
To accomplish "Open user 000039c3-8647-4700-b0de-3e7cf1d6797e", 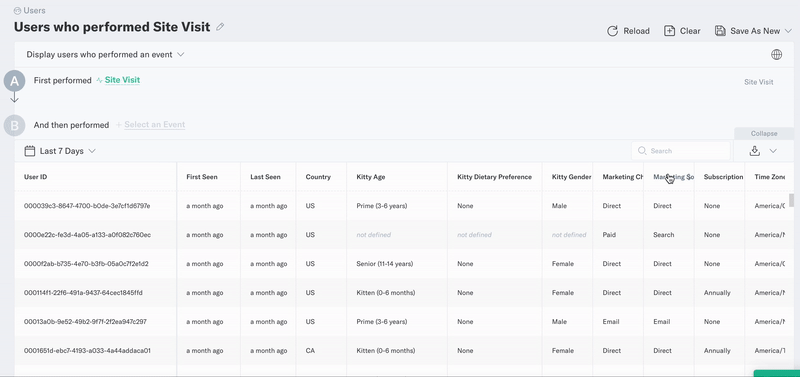I will pos(87,206).
